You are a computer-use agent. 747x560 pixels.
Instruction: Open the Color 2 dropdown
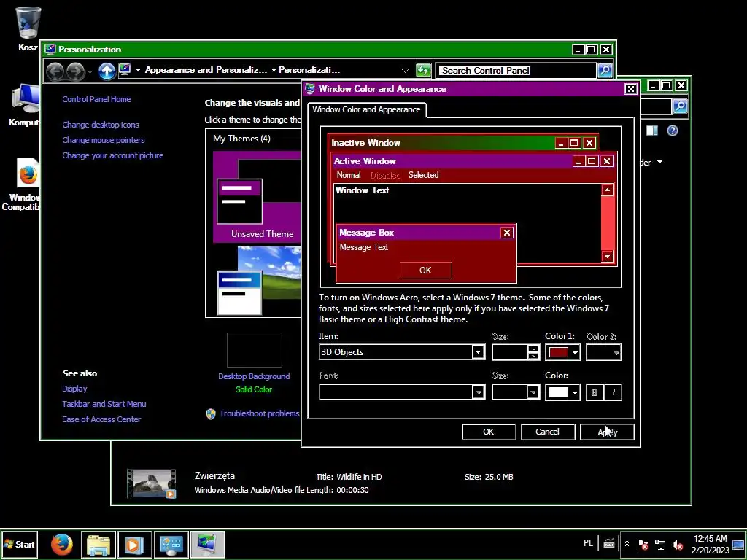(x=603, y=352)
